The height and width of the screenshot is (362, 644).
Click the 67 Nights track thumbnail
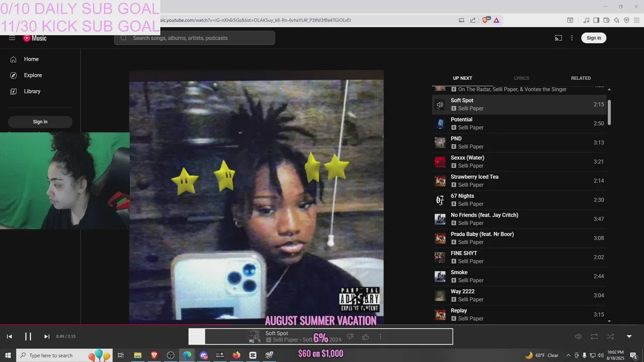pos(440,200)
